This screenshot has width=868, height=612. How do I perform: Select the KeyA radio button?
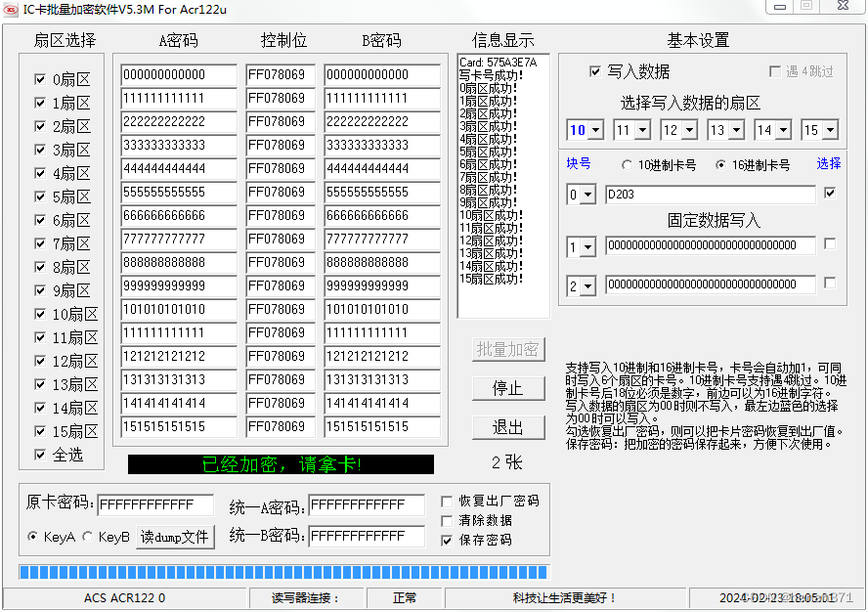click(32, 536)
